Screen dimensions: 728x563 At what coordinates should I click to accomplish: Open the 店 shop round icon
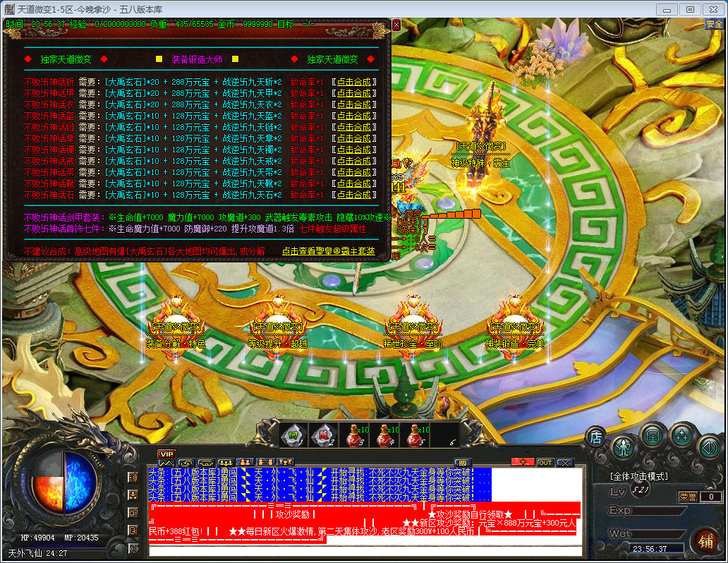[595, 437]
